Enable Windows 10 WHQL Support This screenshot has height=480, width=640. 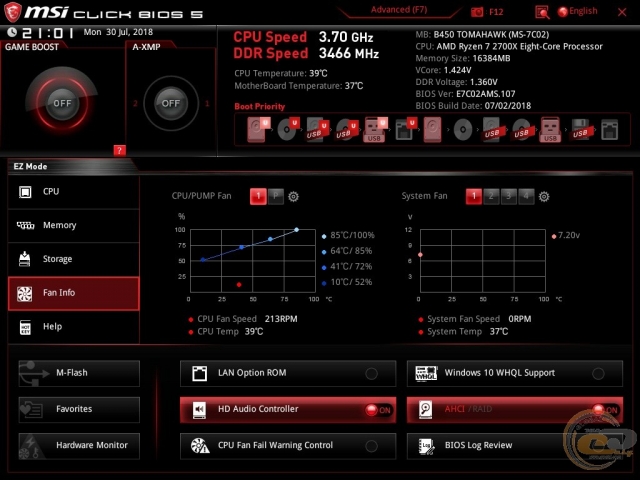pos(598,373)
